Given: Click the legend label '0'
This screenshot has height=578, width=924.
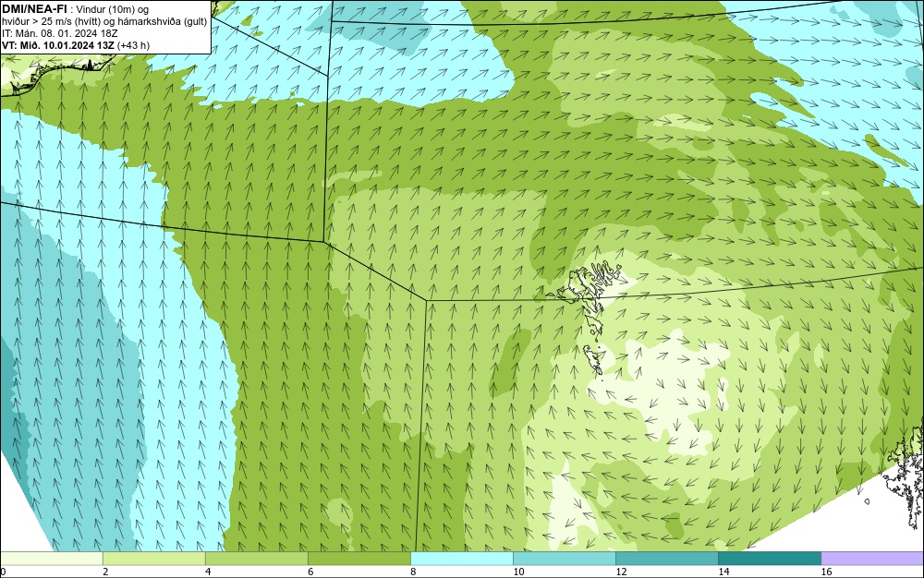Looking at the screenshot, I should point(3,572).
